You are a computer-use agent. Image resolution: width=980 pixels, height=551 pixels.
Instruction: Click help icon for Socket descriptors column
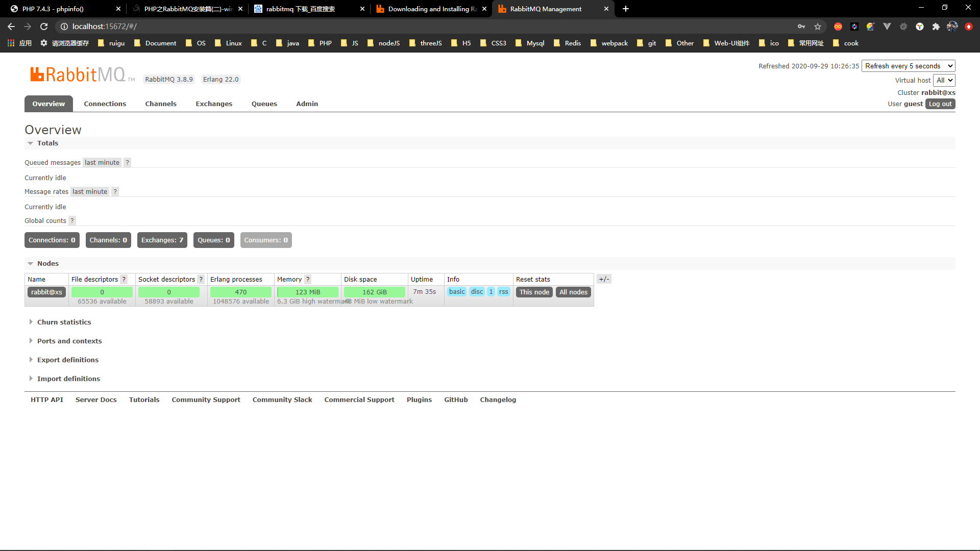[201, 280]
